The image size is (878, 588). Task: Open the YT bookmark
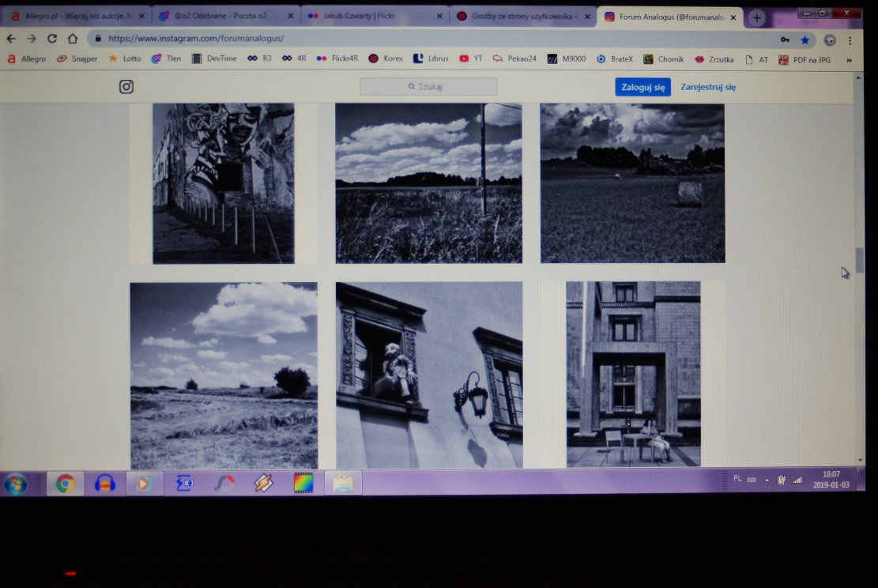(471, 58)
